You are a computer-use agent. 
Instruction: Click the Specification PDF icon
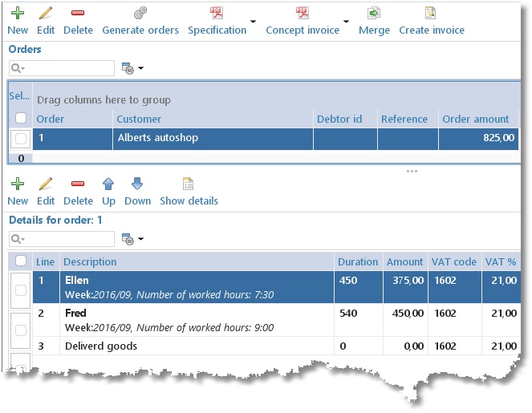216,13
